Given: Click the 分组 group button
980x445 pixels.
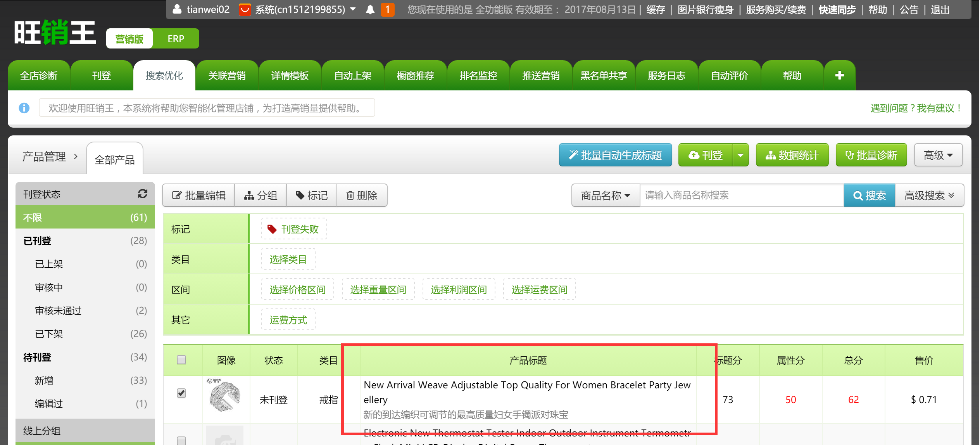Looking at the screenshot, I should 261,195.
